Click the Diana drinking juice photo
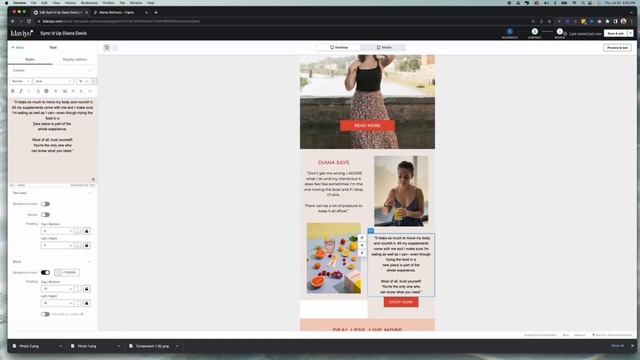 (x=401, y=191)
